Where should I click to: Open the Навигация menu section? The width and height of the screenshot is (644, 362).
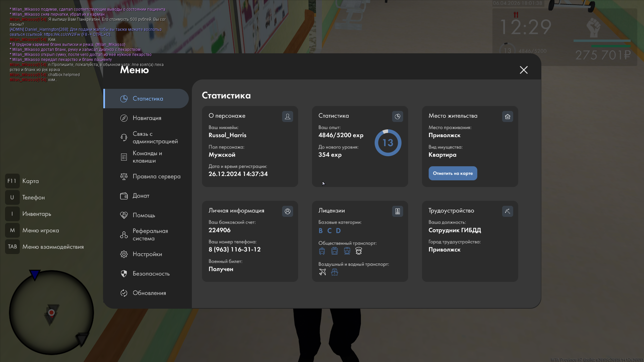coord(146,118)
